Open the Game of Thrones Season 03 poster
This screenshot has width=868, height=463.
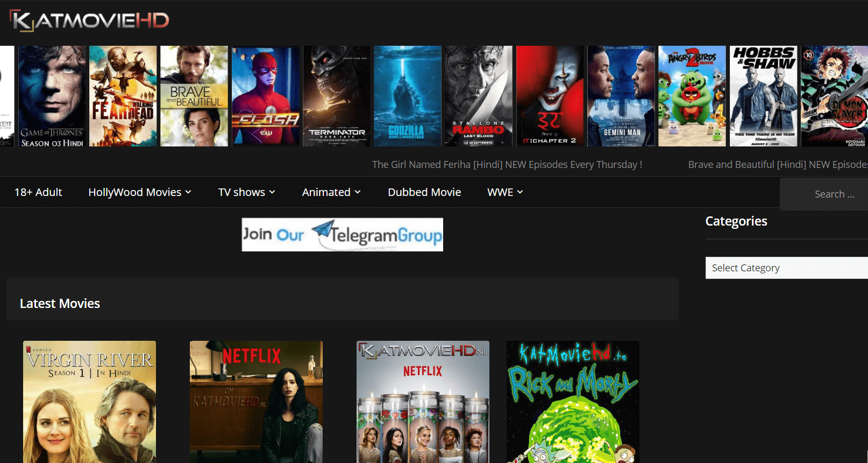[x=52, y=96]
